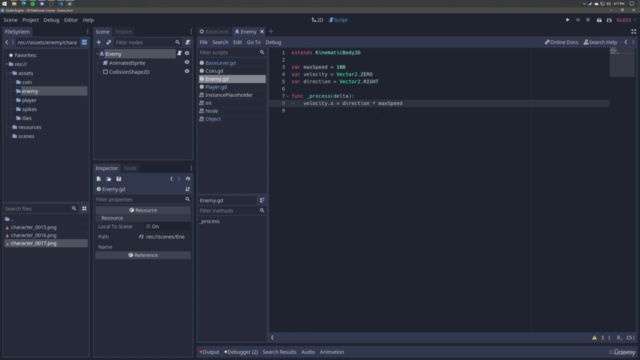Click Search Help button

click(x=600, y=42)
